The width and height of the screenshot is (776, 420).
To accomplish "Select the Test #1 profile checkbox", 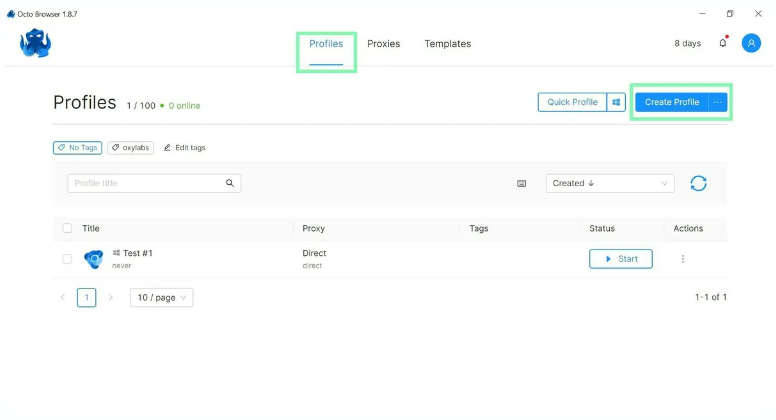I will tap(68, 259).
